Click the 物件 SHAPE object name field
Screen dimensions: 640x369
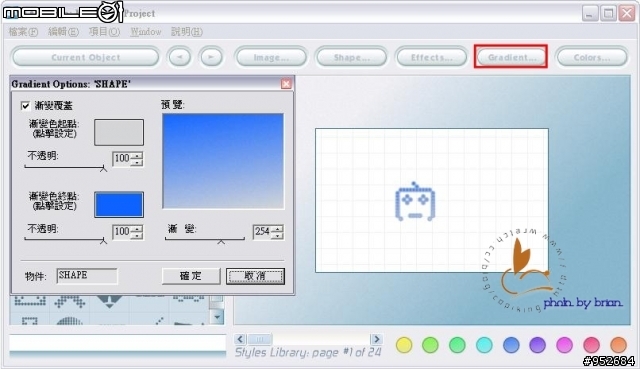(87, 276)
